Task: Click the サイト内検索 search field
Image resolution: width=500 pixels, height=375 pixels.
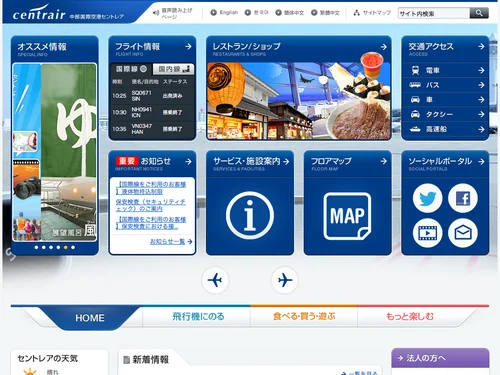Action: tap(434, 13)
